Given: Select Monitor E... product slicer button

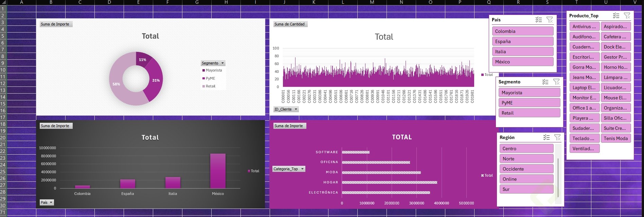Looking at the screenshot, I should 585,98.
